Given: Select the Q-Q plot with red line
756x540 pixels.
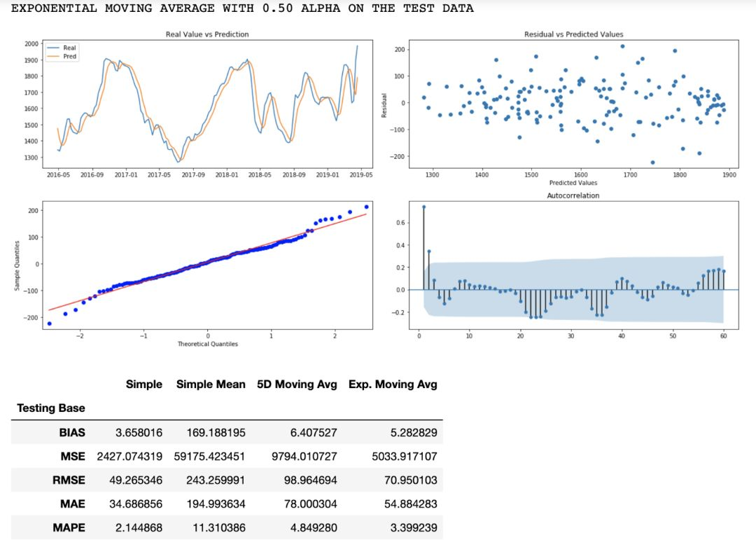Looking at the screenshot, I should click(x=207, y=265).
